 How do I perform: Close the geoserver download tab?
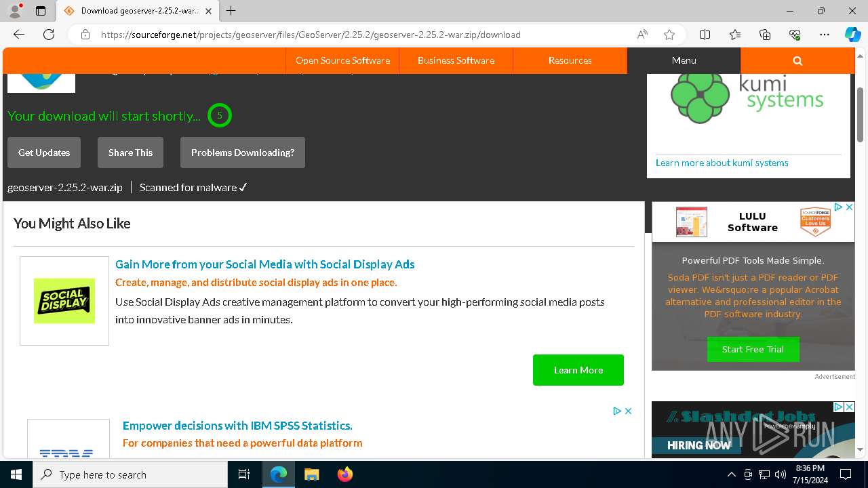[208, 11]
